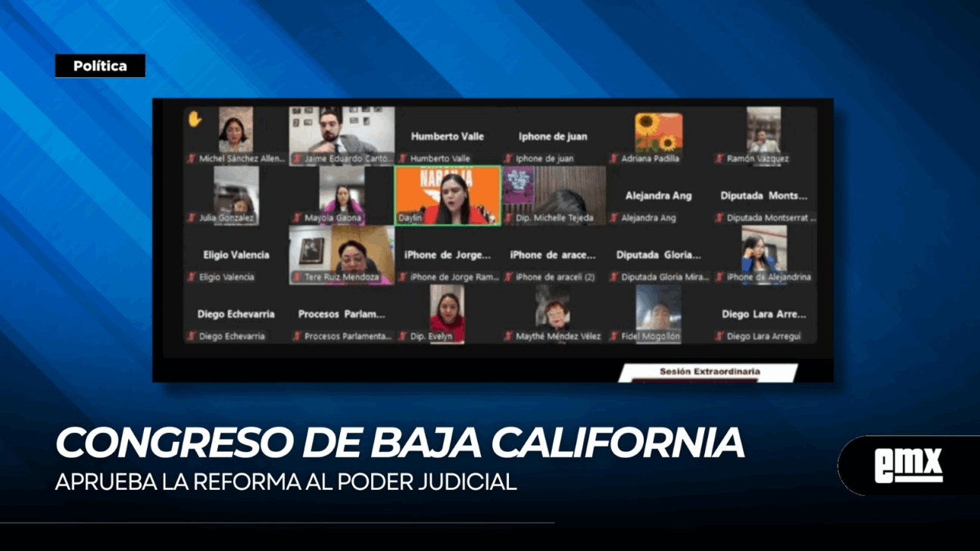Click Humberto Valle's muted microphone icon
This screenshot has height=551, width=980.
(404, 159)
